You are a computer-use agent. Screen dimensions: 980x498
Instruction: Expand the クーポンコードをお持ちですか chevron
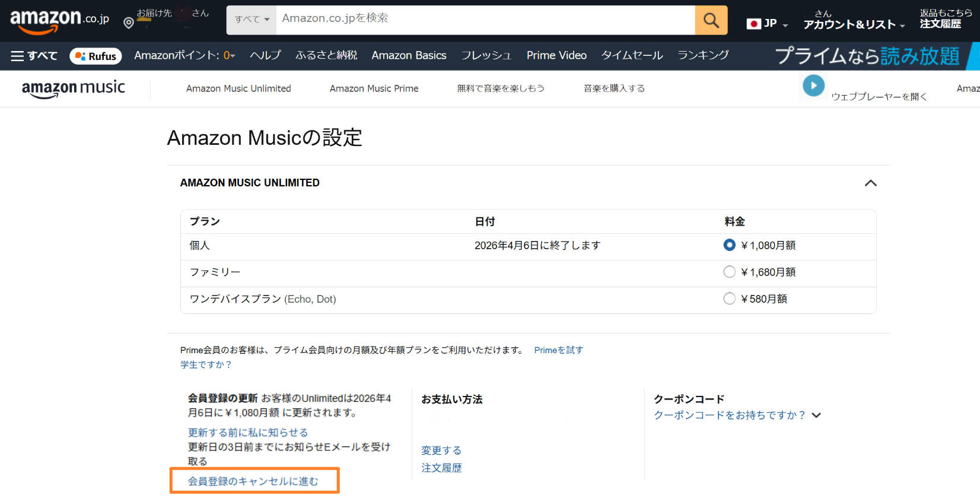tap(816, 415)
